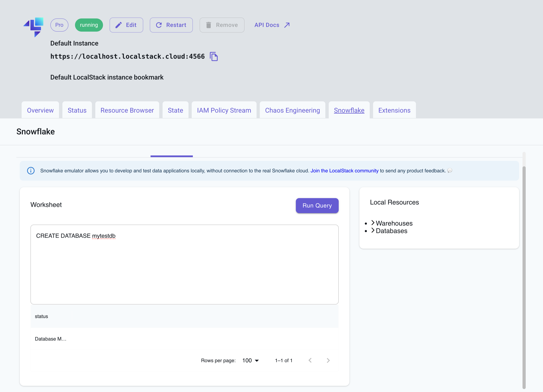Open Rows per page dropdown
Viewport: 543px width, 392px height.
[250, 360]
